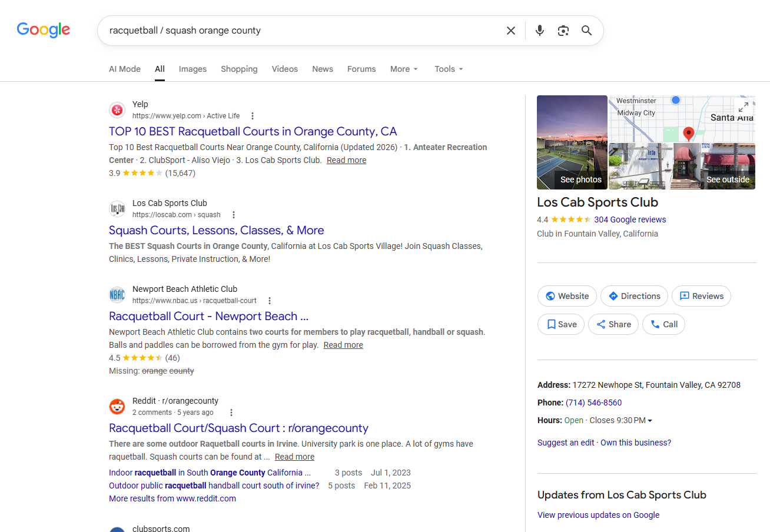Expand hours dropdown next to Closes 9:30 PM
This screenshot has height=532, width=770.
(x=650, y=421)
